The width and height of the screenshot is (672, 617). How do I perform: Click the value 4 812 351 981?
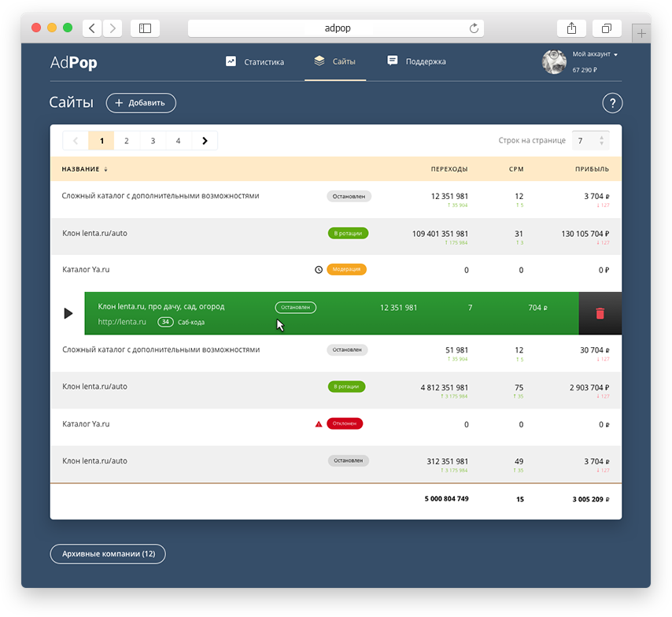tap(444, 388)
